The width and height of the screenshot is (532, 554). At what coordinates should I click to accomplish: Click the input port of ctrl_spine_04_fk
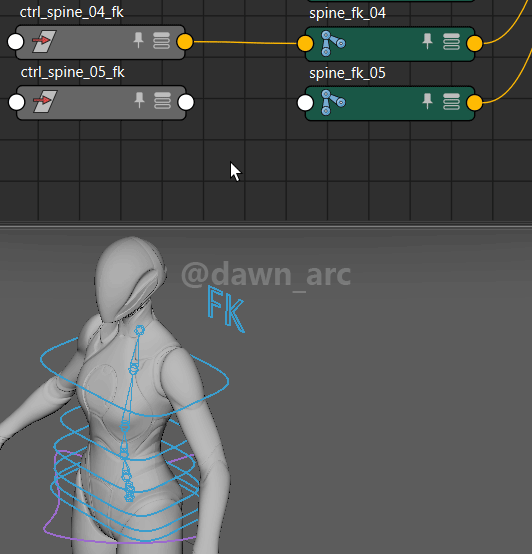click(16, 42)
